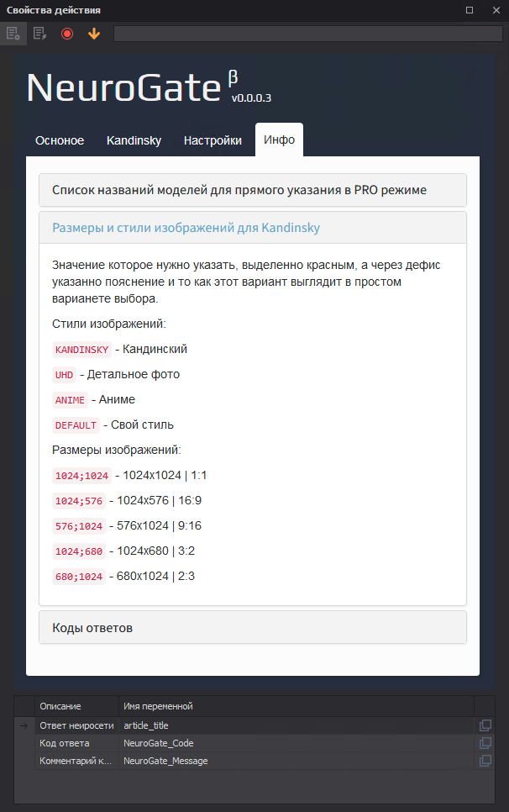Maximize the action properties window
509x812 pixels.
pyautogui.click(x=470, y=9)
